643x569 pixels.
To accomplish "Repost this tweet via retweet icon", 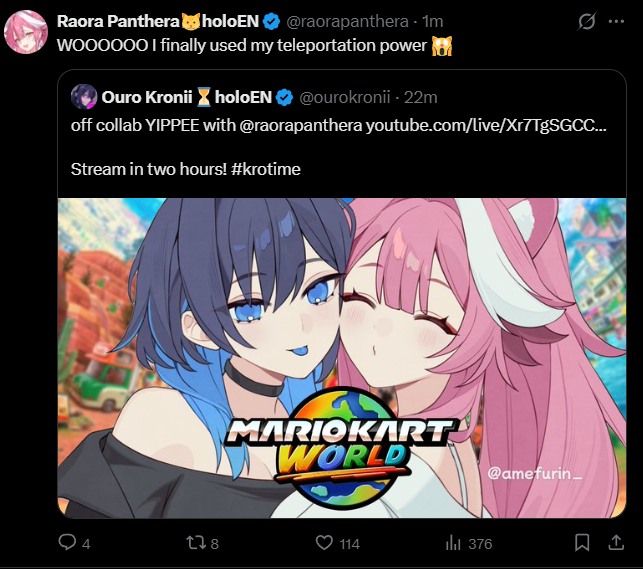I will tap(196, 543).
